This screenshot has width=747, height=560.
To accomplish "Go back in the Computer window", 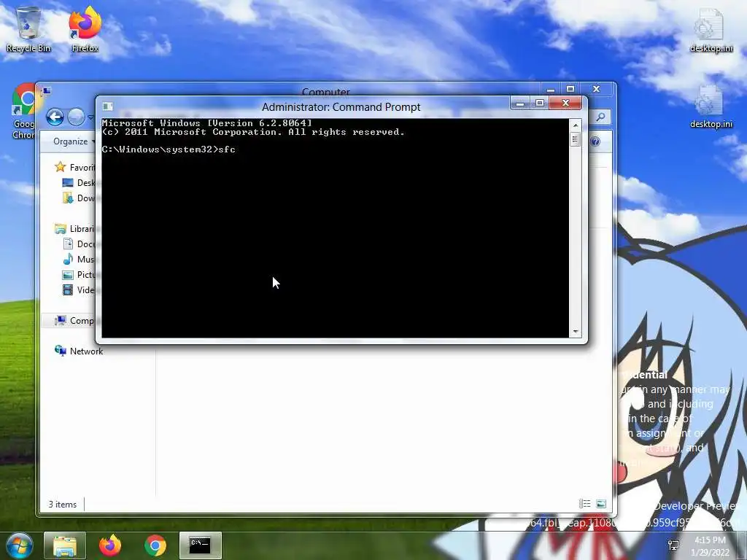I will (x=55, y=117).
